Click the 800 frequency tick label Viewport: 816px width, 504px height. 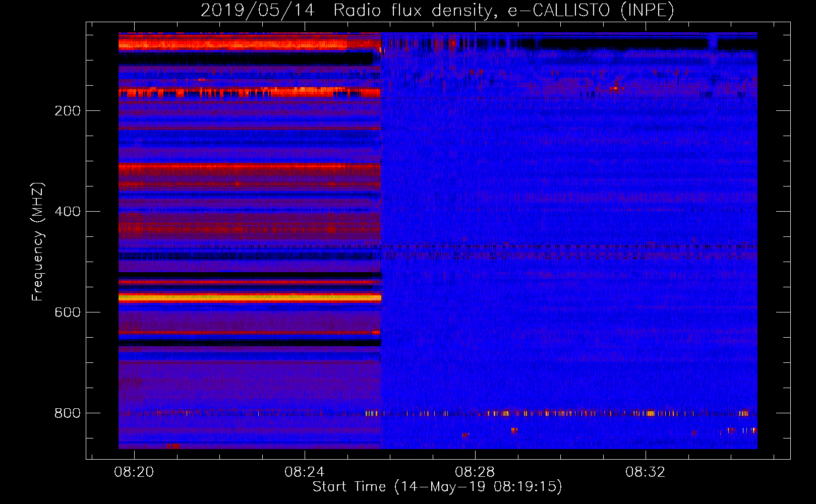[68, 413]
